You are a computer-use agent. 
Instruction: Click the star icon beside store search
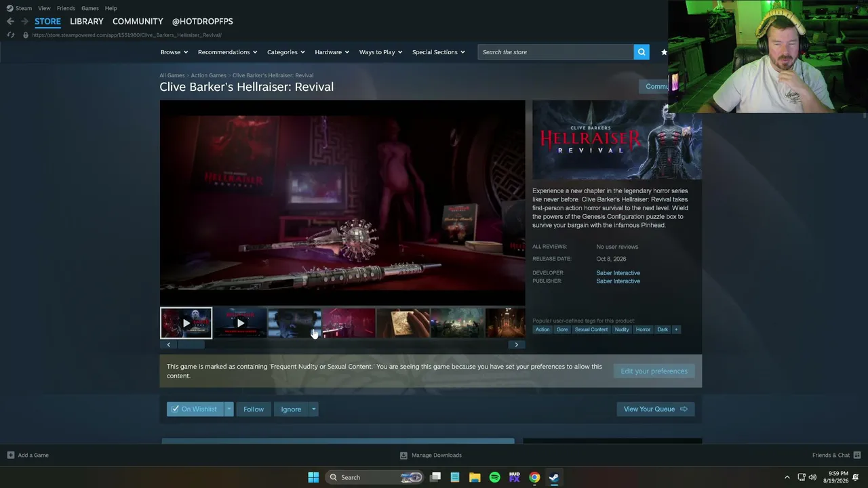[x=664, y=52]
